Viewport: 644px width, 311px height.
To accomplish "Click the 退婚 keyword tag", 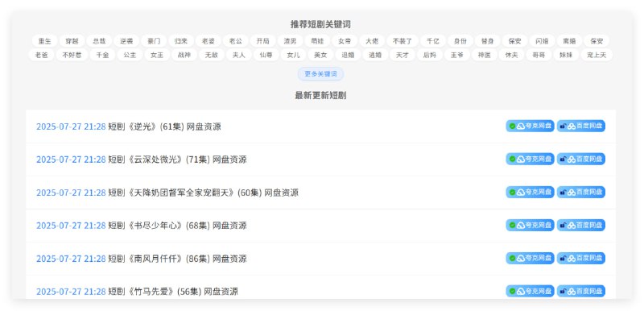I will 348,55.
